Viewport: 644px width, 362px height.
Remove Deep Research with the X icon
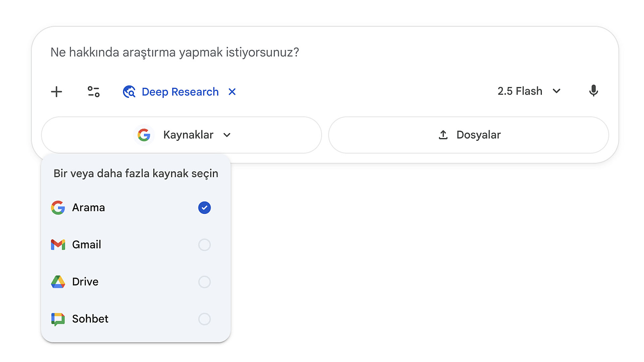point(232,92)
